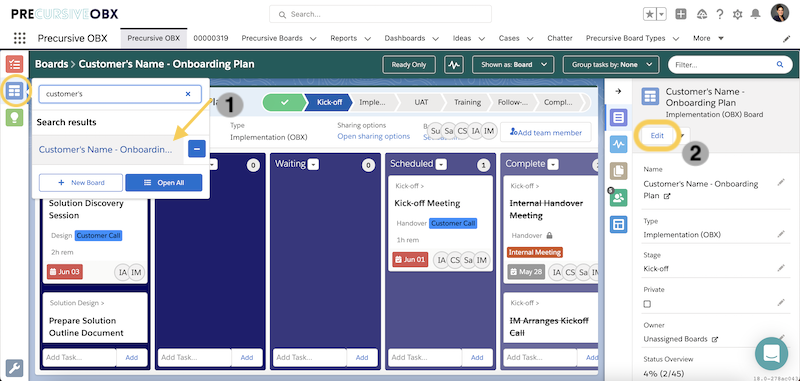The image size is (800, 381).
Task: Collapse the right details panel arrow
Action: 618,91
